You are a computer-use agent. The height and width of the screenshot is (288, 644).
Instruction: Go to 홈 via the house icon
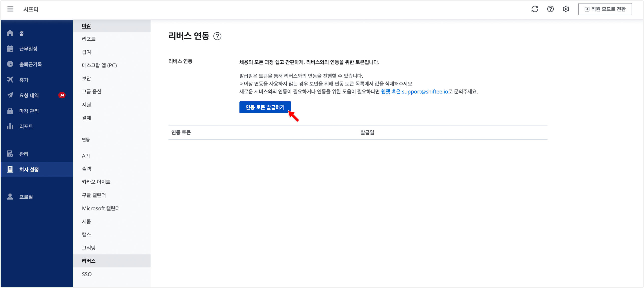[x=10, y=33]
